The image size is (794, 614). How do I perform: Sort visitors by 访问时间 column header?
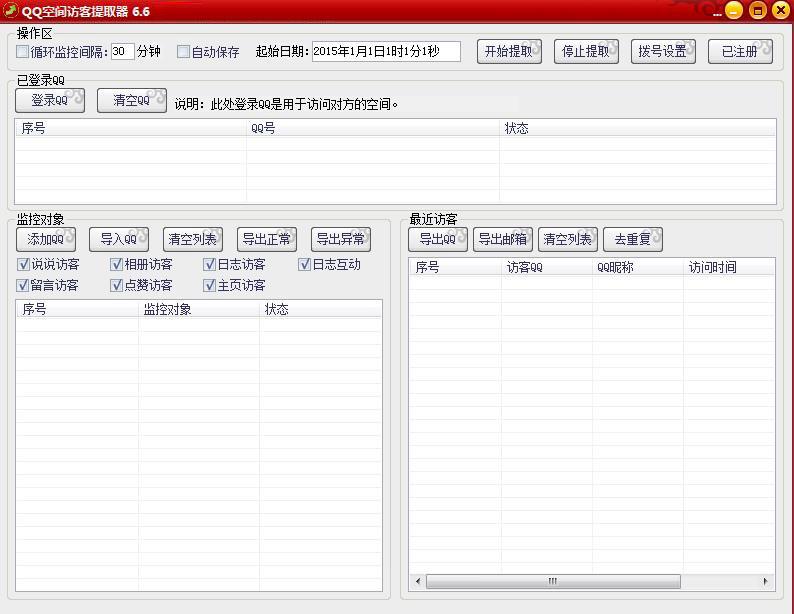point(729,267)
